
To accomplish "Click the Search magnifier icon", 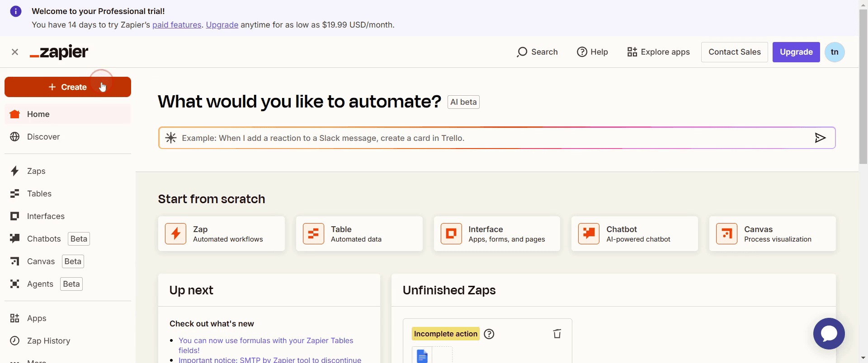I will pos(522,52).
